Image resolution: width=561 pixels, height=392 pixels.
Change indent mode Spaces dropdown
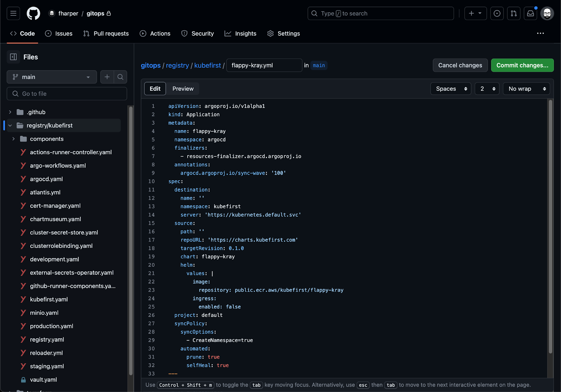pos(451,89)
